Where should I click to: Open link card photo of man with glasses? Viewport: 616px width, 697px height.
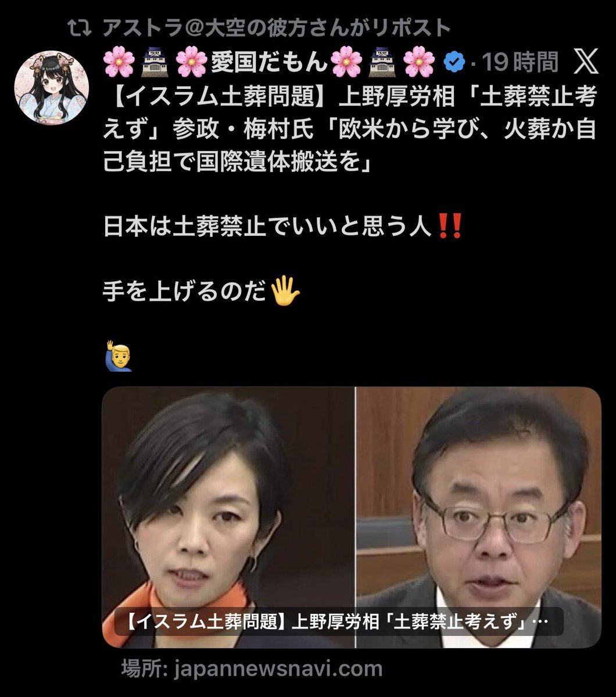pos(478,517)
